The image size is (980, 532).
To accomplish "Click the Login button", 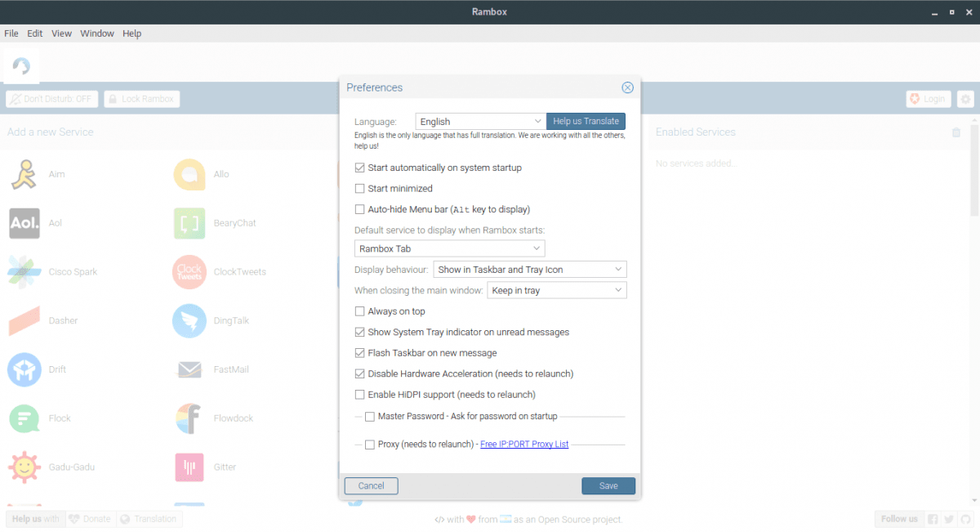I will [x=929, y=99].
